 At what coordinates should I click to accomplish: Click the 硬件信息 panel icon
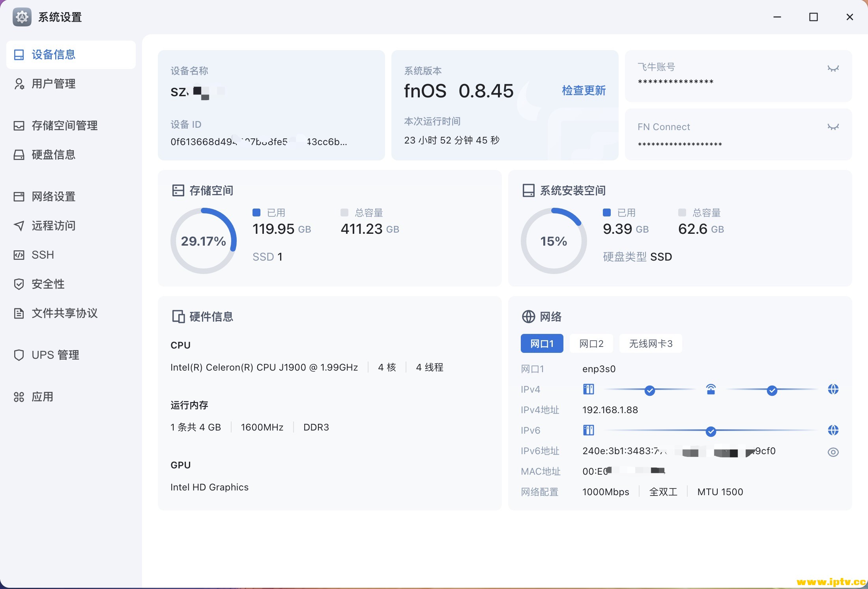pyautogui.click(x=178, y=317)
